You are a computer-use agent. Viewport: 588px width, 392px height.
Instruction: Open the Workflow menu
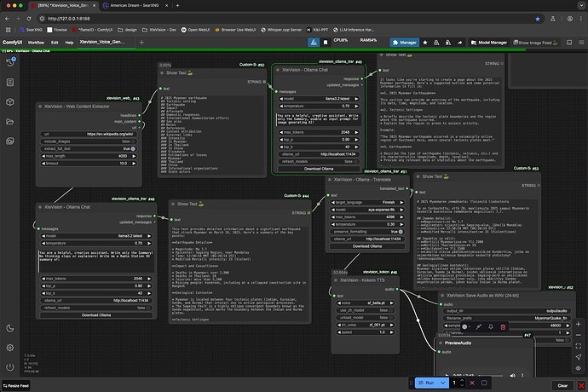(36, 43)
